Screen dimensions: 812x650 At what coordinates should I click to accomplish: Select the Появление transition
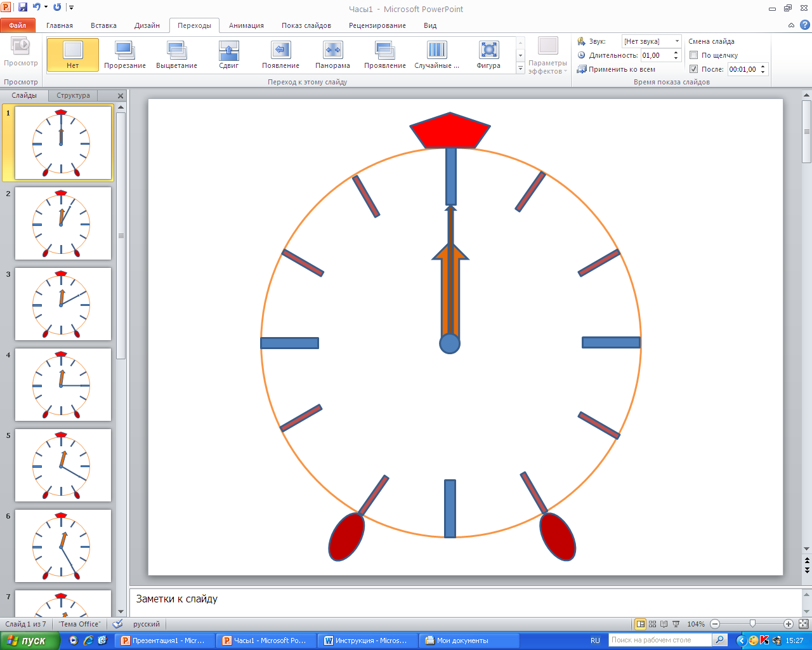pos(280,54)
